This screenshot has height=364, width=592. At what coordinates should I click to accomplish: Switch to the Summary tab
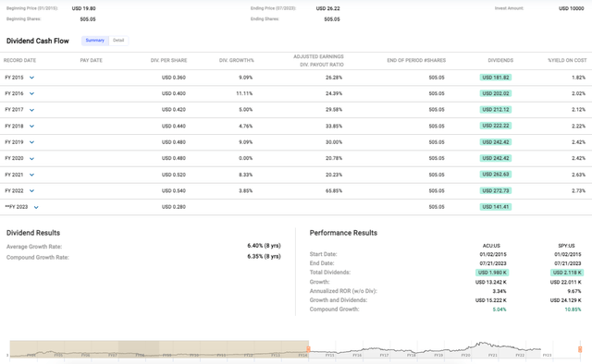(x=94, y=41)
